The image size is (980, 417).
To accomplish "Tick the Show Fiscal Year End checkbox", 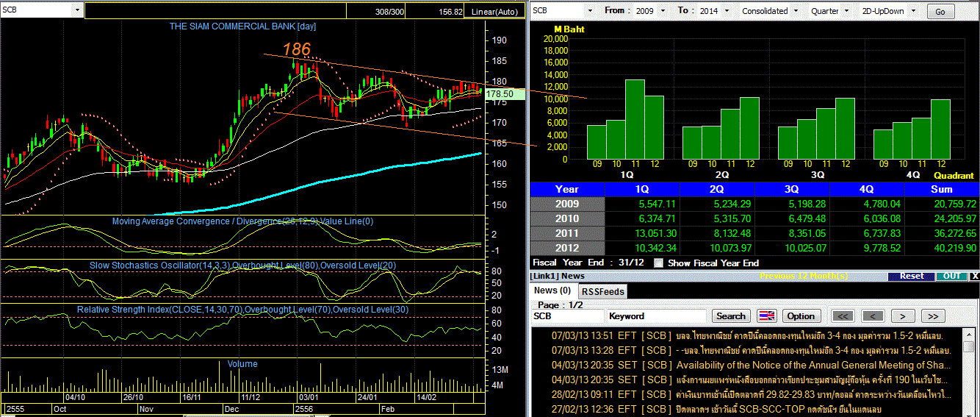I will coord(658,263).
